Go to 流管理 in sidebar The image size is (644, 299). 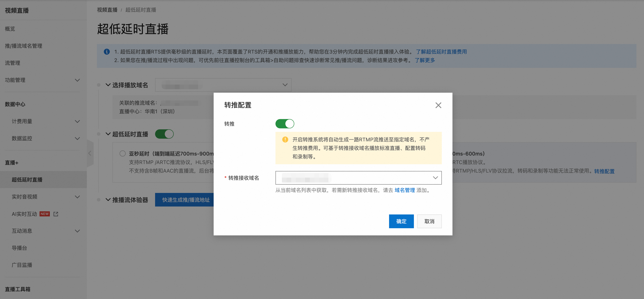click(12, 63)
